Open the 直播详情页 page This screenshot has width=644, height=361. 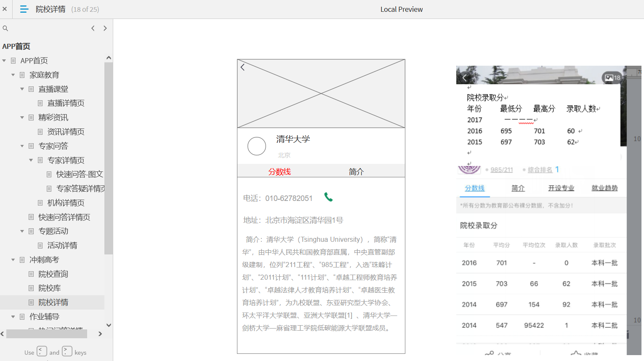click(66, 103)
